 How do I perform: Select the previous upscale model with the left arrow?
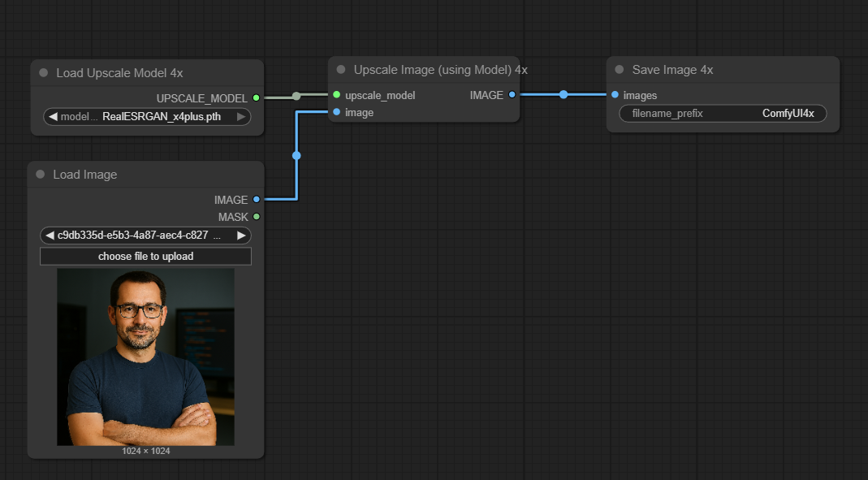point(53,117)
